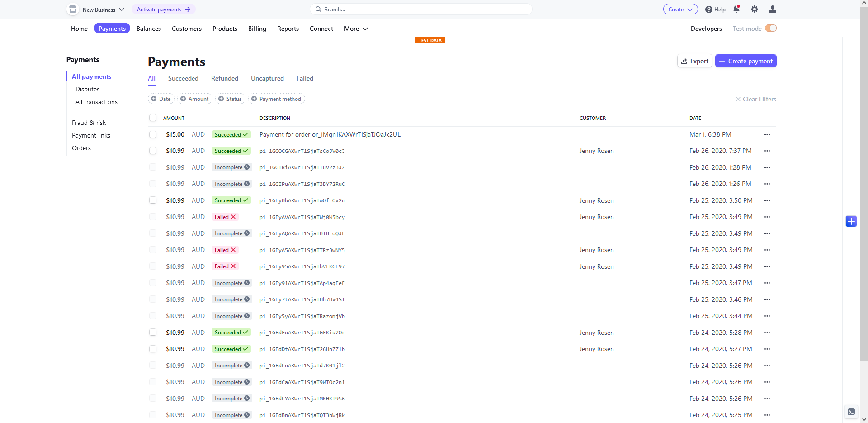Click the Create payment button
This screenshot has width=868, height=423.
pos(745,61)
